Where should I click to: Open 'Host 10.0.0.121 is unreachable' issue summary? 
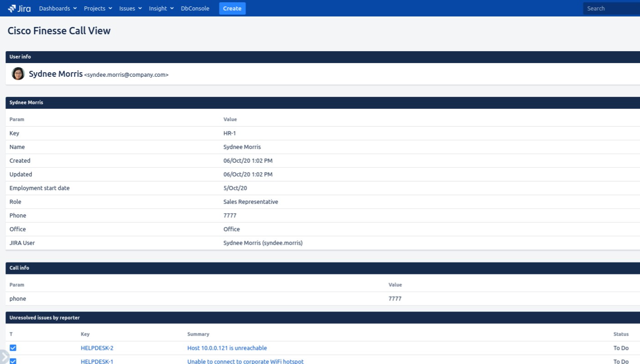(x=227, y=348)
